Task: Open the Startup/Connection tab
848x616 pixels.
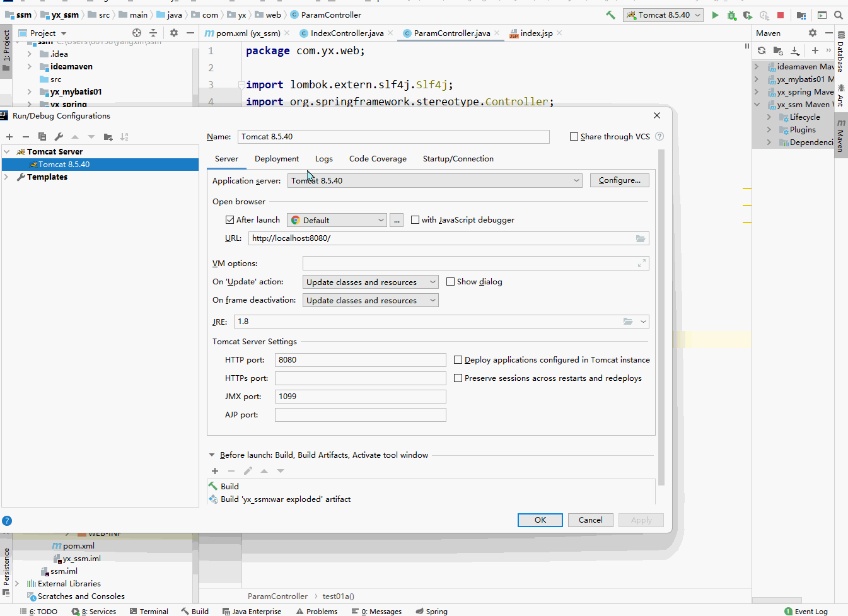Action: (458, 159)
